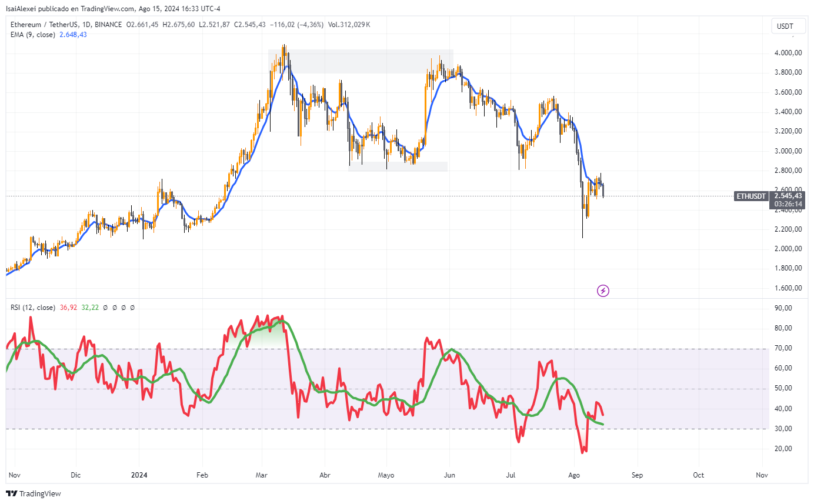
Task: Click the TradingView logo at chart bottom
Action: point(34,493)
